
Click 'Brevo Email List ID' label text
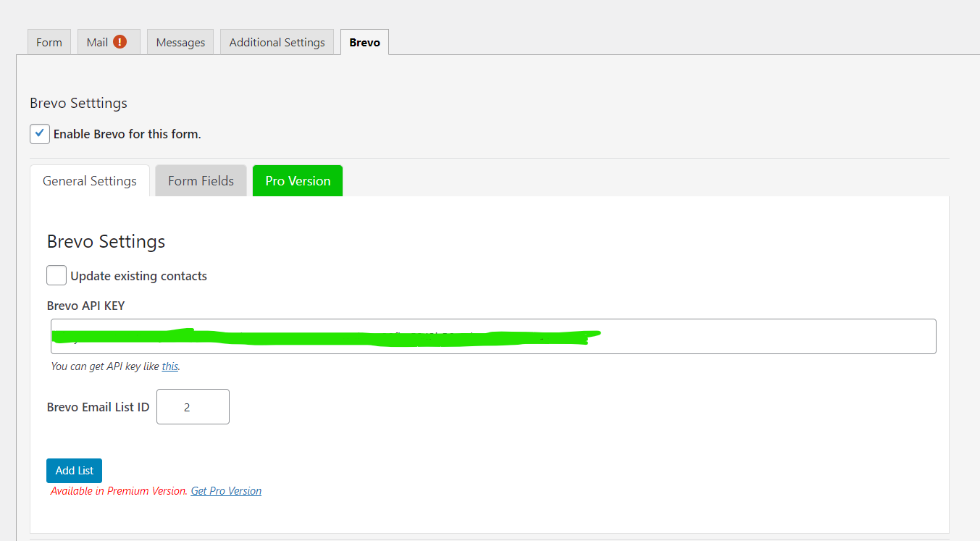point(98,407)
